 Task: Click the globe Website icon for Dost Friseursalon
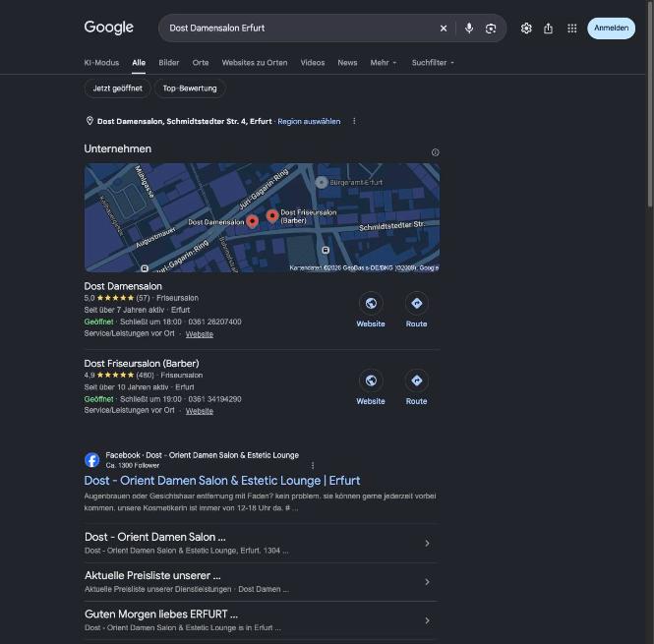[x=371, y=381]
